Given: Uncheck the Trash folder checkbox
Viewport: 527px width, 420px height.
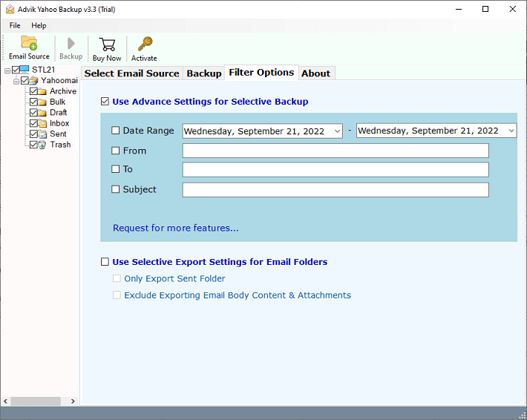Looking at the screenshot, I should click(x=33, y=145).
